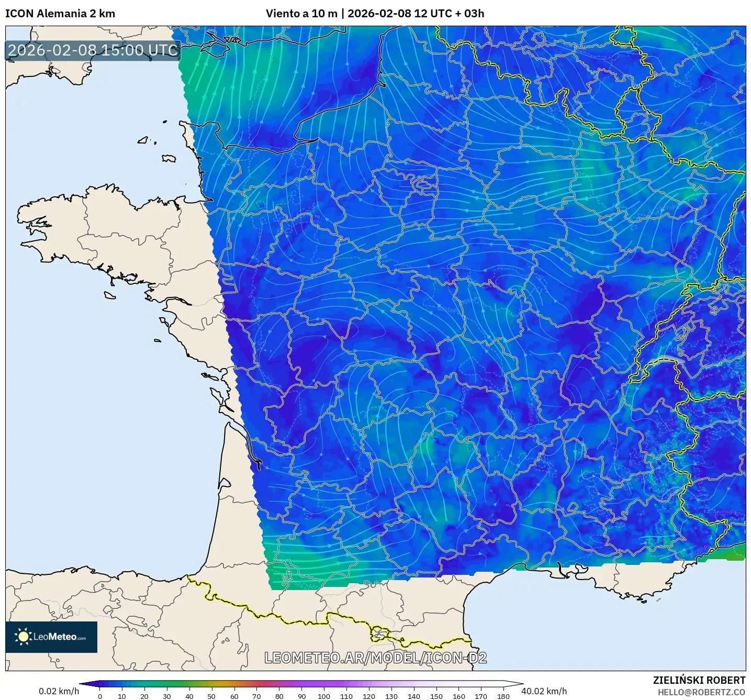The image size is (751, 700).
Task: Select the ICON Alemania 2 km model label
Action: [59, 13]
